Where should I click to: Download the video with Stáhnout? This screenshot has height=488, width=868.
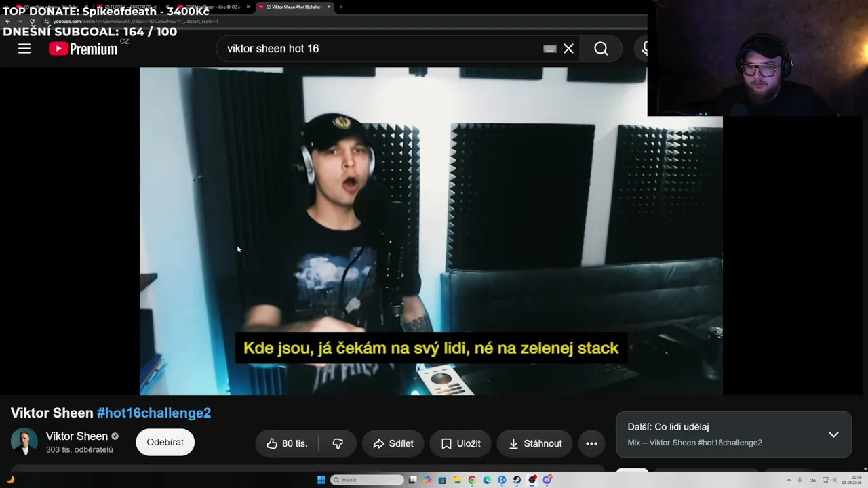click(535, 443)
